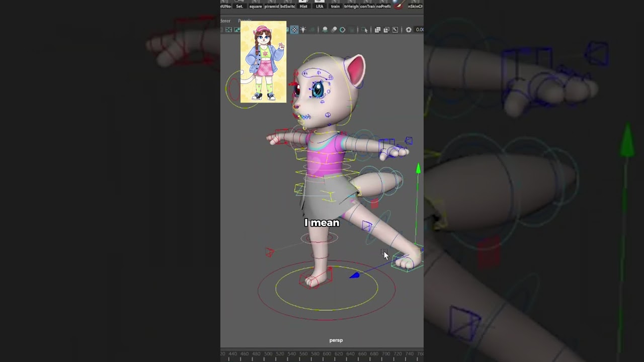This screenshot has height=362, width=644.
Task: Click the frame/grid icon left of image plane icon
Action: pyautogui.click(x=228, y=30)
